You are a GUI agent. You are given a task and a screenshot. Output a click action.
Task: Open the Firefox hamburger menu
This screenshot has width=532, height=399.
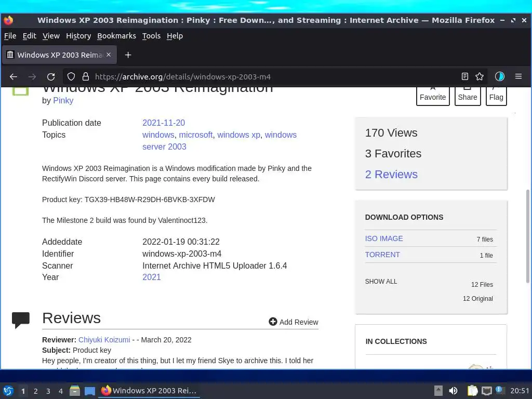click(518, 77)
